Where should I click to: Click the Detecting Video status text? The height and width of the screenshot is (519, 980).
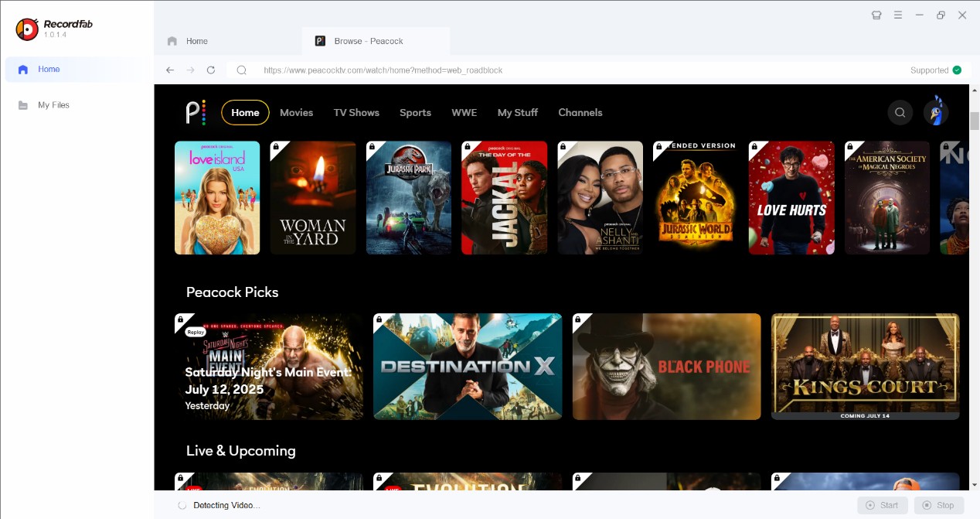tap(226, 505)
